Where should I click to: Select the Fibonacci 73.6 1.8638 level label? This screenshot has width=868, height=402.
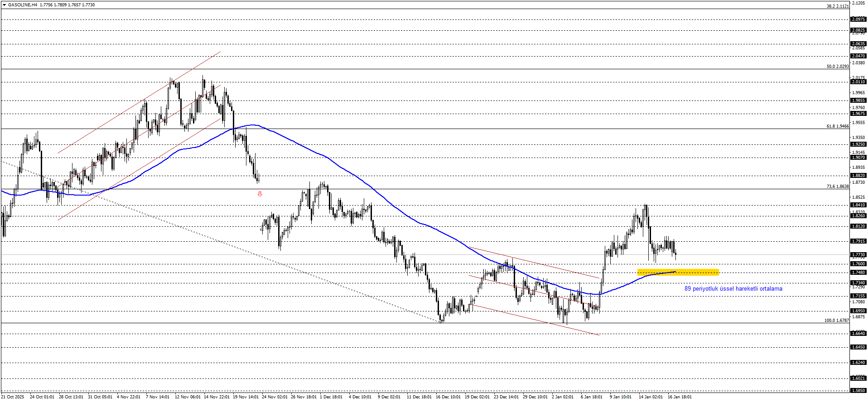coord(837,186)
